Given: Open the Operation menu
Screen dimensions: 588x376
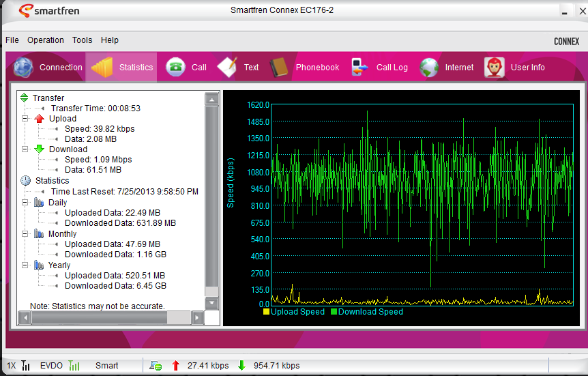Looking at the screenshot, I should tap(46, 40).
